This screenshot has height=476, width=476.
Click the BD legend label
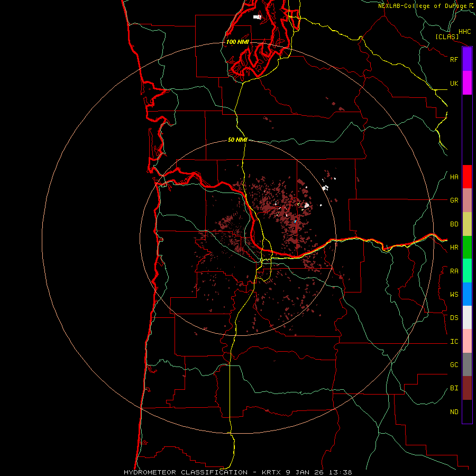coord(454,224)
